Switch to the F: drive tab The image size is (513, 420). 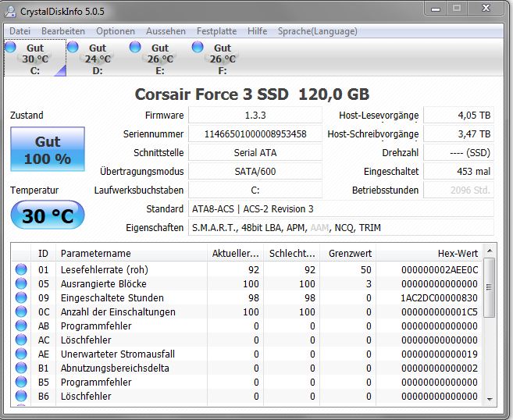click(x=223, y=58)
